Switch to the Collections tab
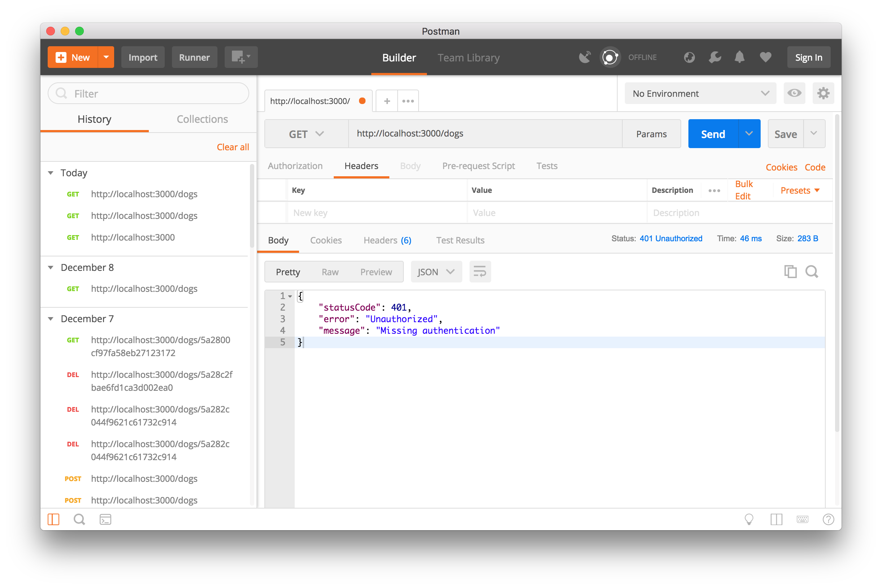882x588 pixels. pyautogui.click(x=202, y=119)
